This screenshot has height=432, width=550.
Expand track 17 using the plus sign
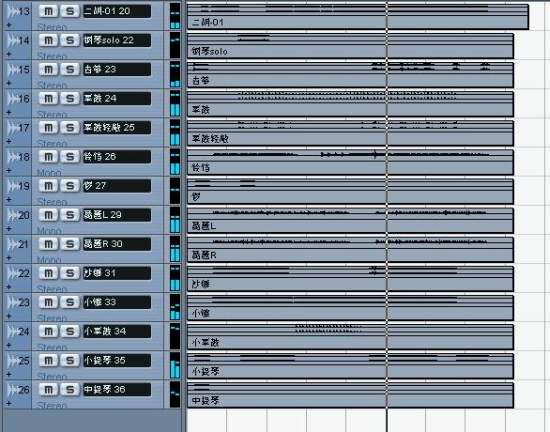[x=9, y=142]
